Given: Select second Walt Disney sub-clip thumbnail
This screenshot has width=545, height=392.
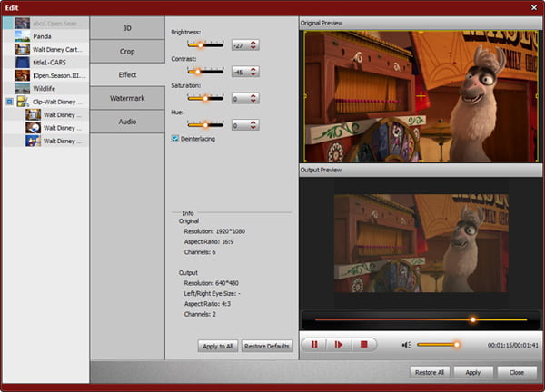Looking at the screenshot, I should 33,128.
